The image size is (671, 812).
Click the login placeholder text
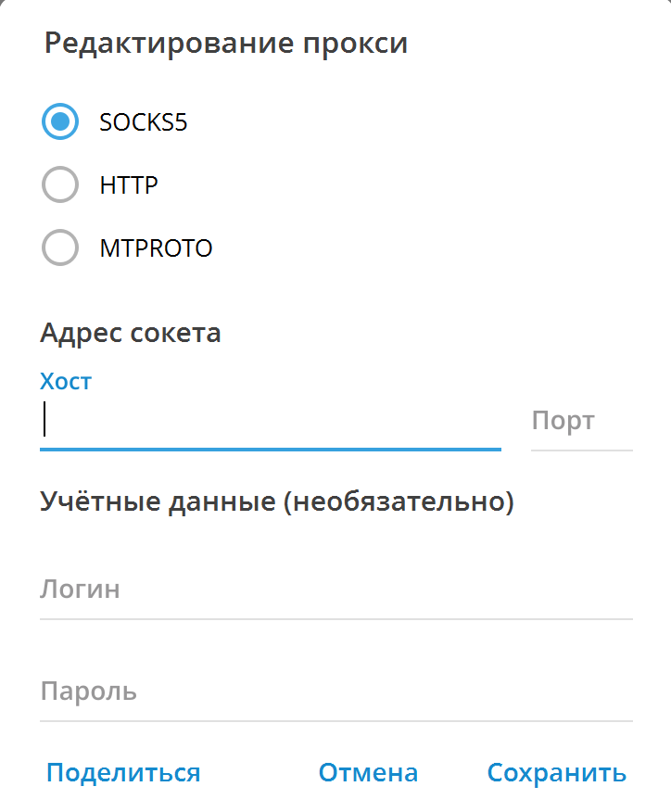(x=81, y=589)
